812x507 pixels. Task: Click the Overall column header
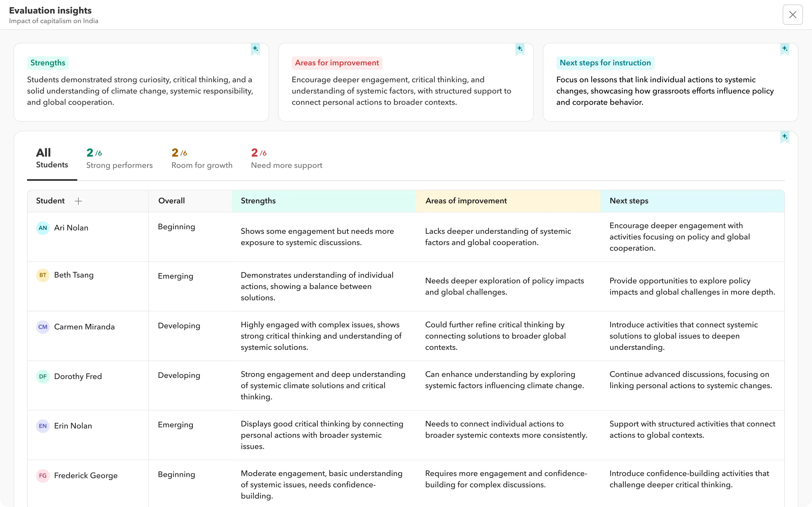click(171, 201)
